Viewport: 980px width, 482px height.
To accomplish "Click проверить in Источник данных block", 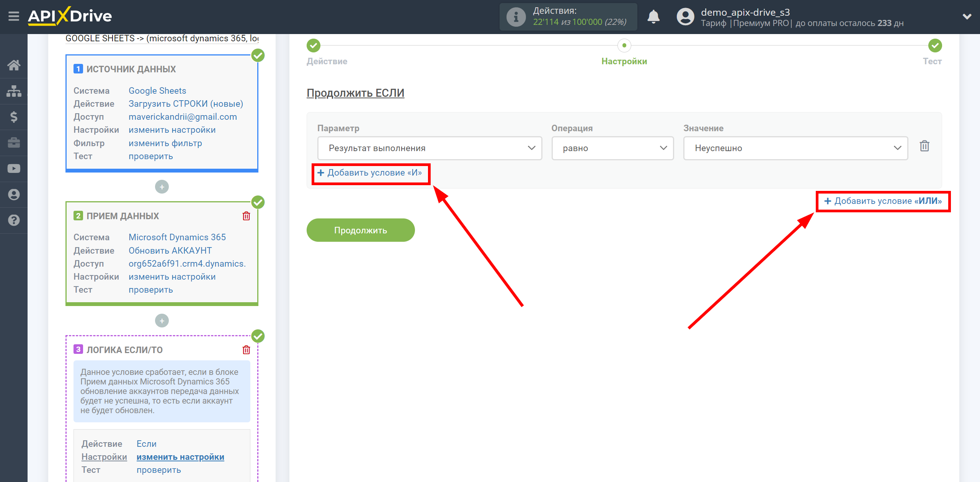I will point(150,156).
